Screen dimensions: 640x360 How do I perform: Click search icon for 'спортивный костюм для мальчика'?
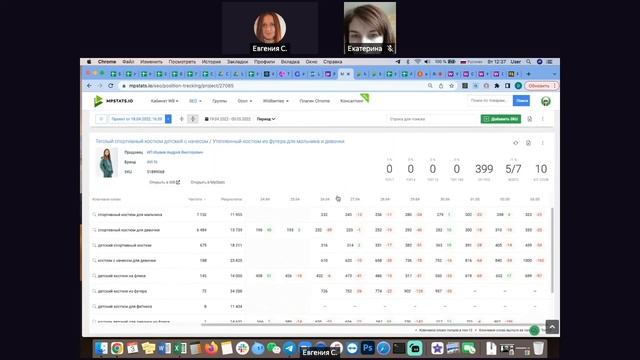coord(94,215)
